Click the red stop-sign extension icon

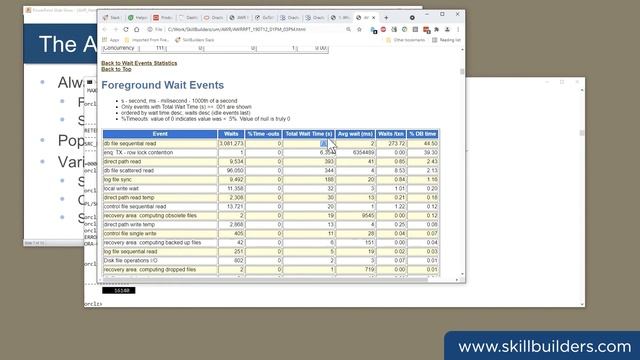pos(383,29)
